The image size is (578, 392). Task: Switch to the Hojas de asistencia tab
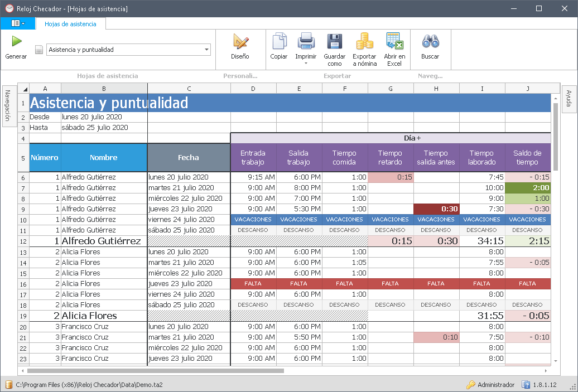tap(70, 24)
